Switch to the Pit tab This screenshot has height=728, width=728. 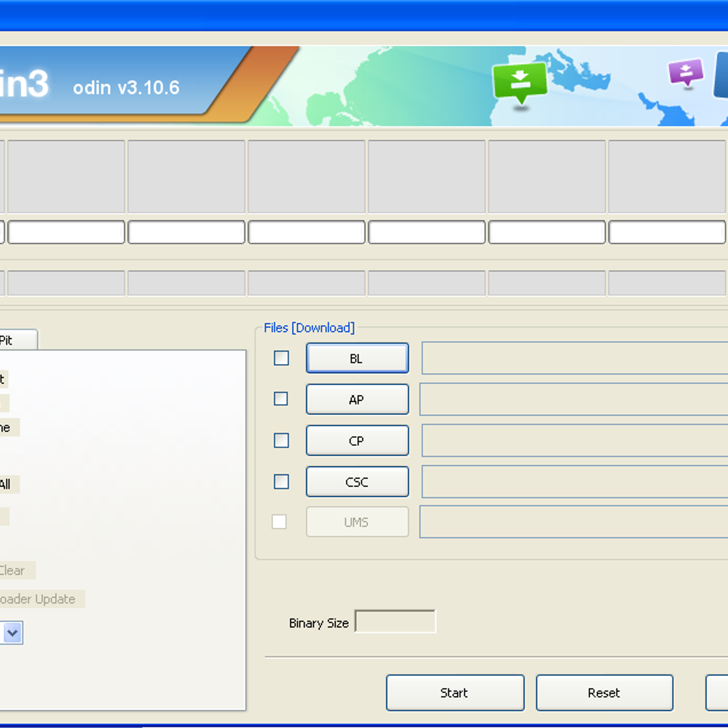coord(18,340)
